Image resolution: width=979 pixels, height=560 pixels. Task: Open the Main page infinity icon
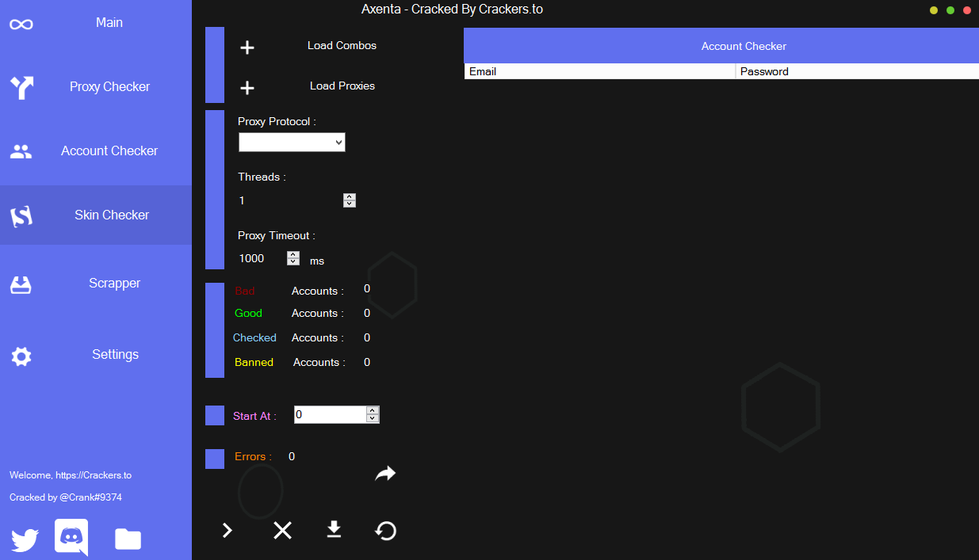21,25
